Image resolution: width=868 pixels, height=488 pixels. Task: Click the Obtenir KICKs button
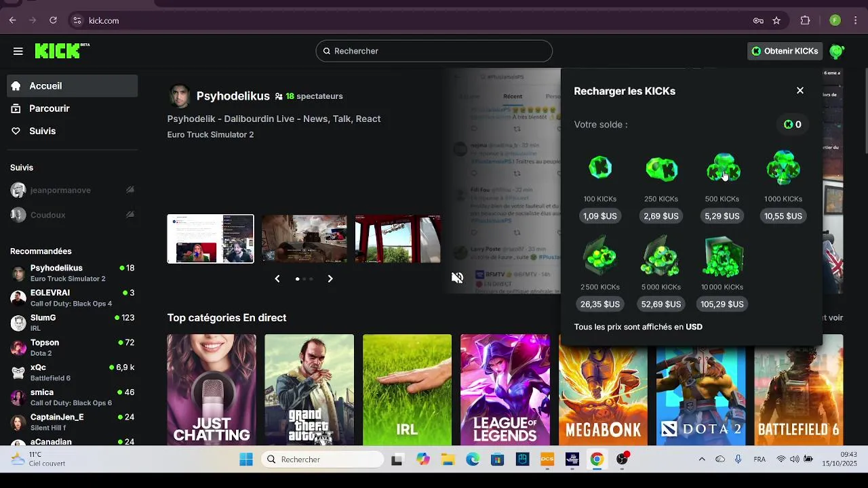[785, 51]
